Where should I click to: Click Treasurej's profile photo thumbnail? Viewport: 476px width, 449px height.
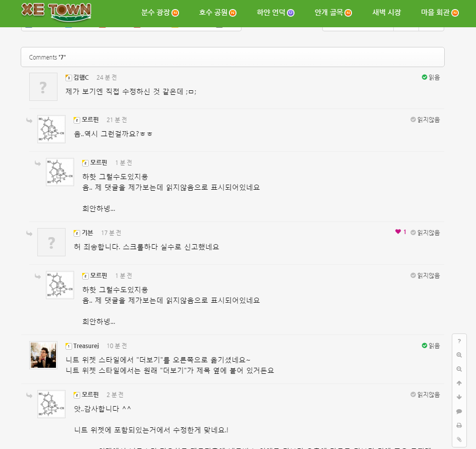coord(43,355)
